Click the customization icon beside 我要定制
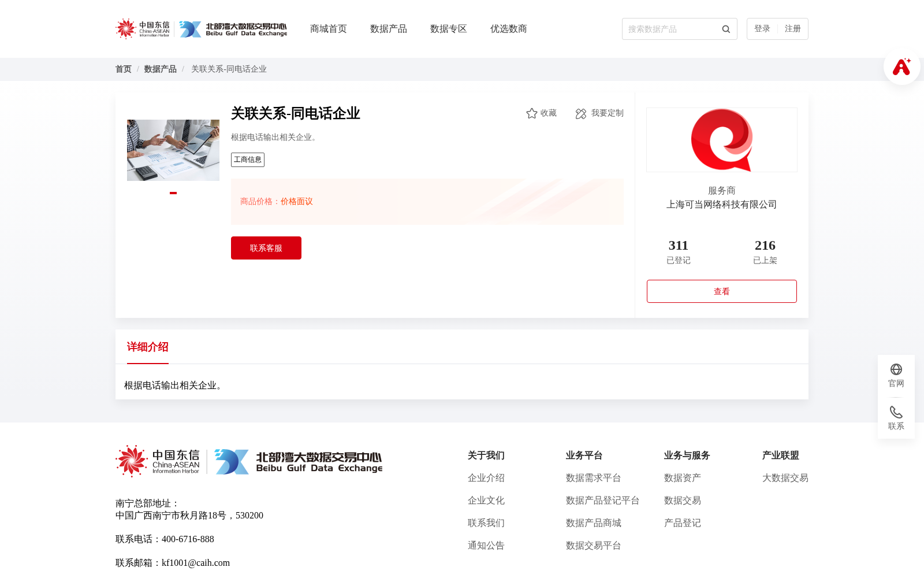Image resolution: width=924 pixels, height=578 pixels. (x=581, y=114)
